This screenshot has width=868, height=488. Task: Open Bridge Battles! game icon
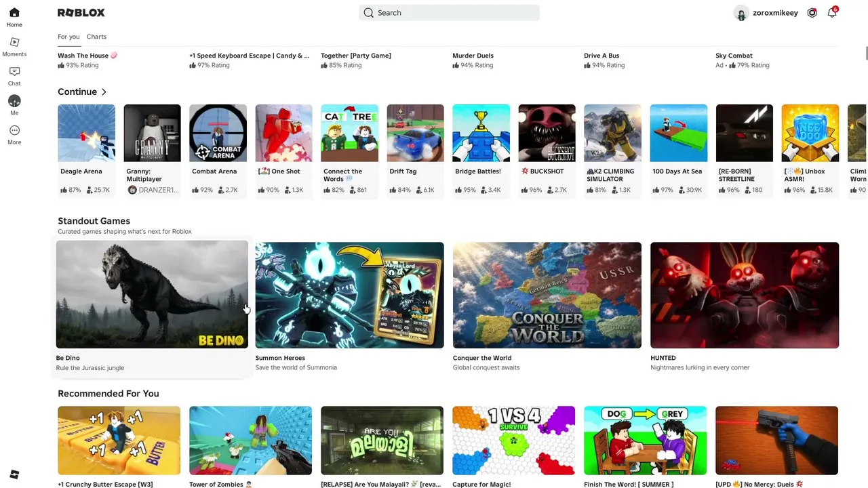click(481, 133)
